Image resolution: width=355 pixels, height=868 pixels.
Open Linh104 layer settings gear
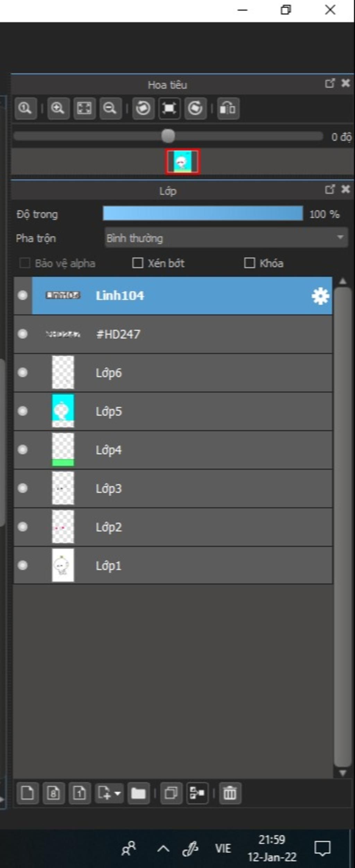(320, 296)
